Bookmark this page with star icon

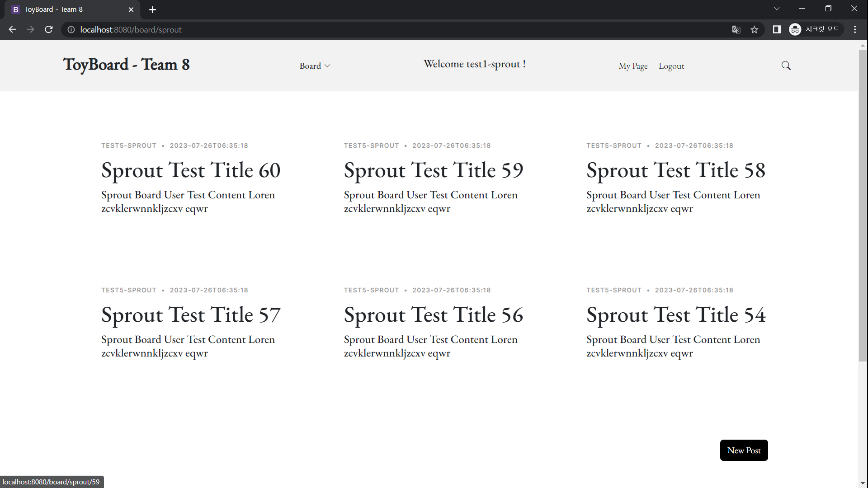[754, 29]
